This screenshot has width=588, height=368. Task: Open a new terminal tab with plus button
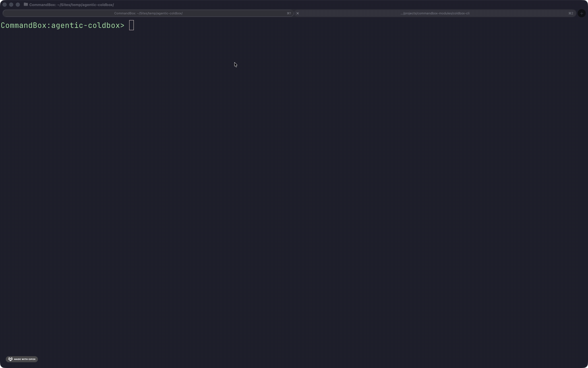point(581,13)
